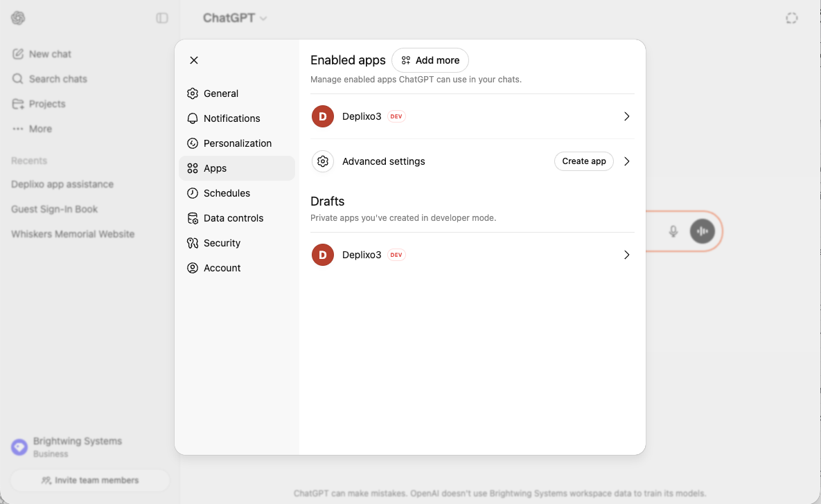Click the Advanced settings gear icon
821x504 pixels.
click(323, 161)
